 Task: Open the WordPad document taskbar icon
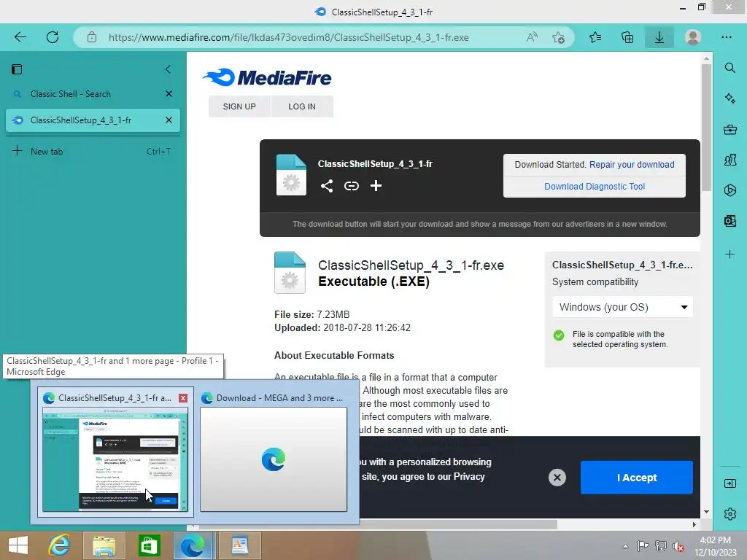(x=239, y=545)
